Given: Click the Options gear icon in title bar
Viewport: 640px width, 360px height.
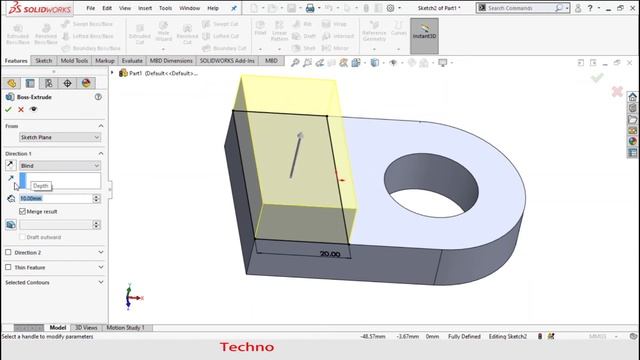Looking at the screenshot, I should [x=391, y=8].
